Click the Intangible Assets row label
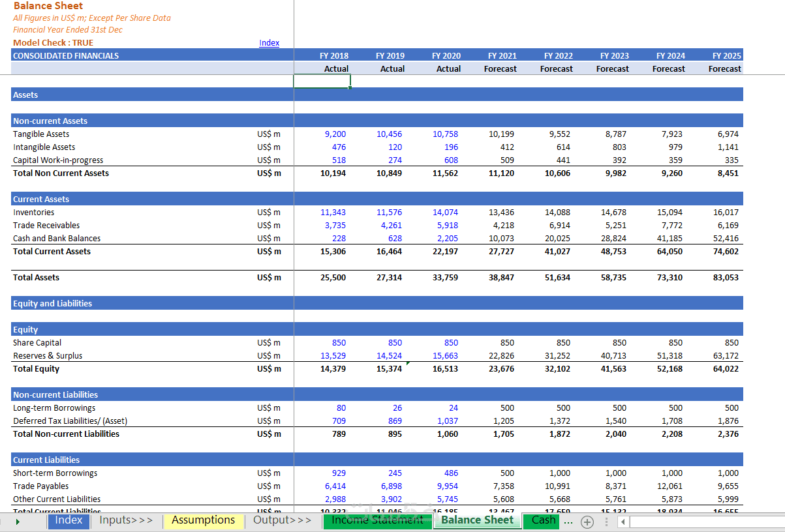Image resolution: width=785 pixels, height=532 pixels. coord(44,147)
